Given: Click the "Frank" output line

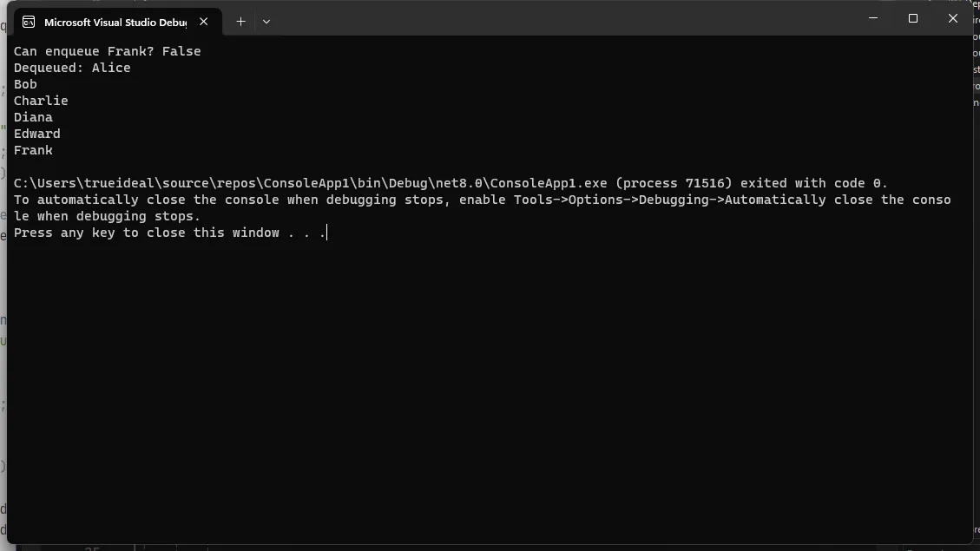Looking at the screenshot, I should 33,150.
